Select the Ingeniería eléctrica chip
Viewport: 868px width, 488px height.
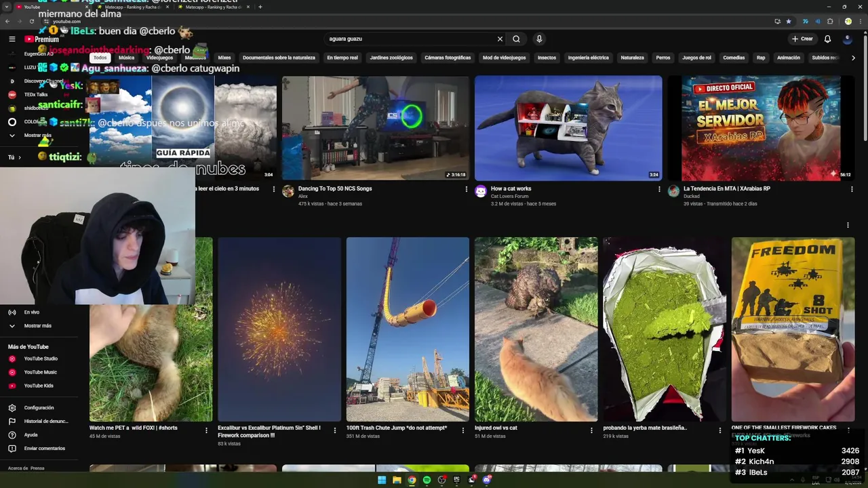point(589,58)
